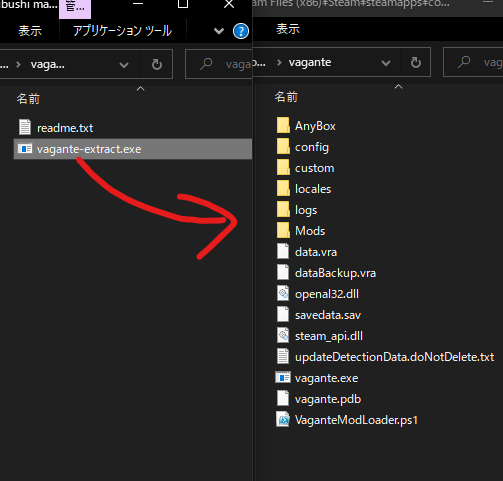503x481 pixels.
Task: Click the vagante breadcrumb in right address bar
Action: coord(310,62)
